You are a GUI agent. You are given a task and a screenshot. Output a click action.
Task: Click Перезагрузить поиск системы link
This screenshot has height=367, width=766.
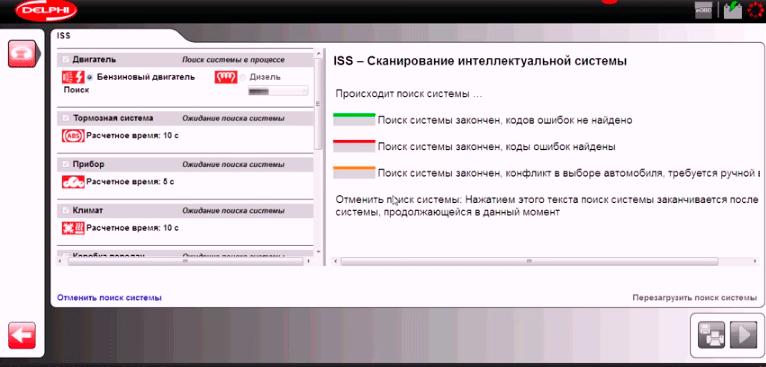pyautogui.click(x=695, y=298)
